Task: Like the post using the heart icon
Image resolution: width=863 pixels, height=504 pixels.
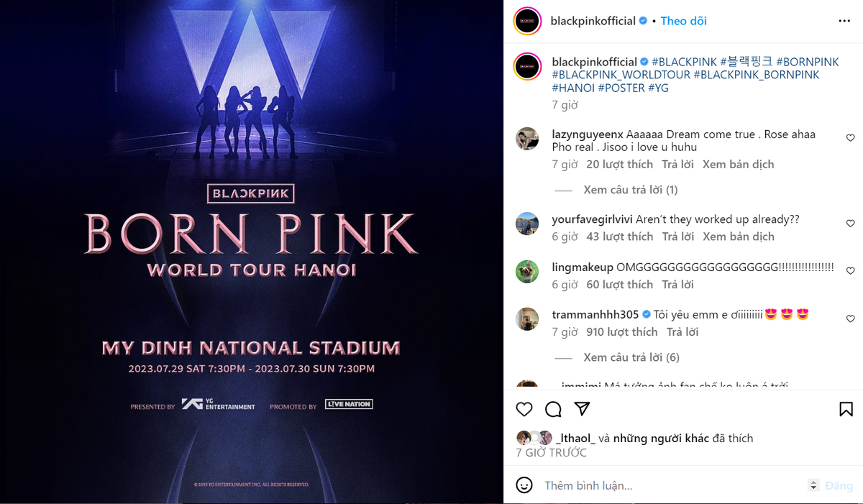Action: [524, 408]
